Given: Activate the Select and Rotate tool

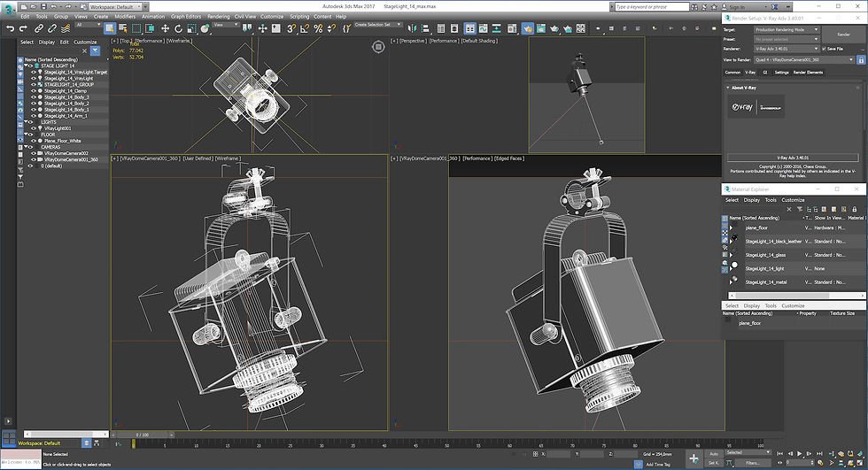Looking at the screenshot, I should pos(178,28).
